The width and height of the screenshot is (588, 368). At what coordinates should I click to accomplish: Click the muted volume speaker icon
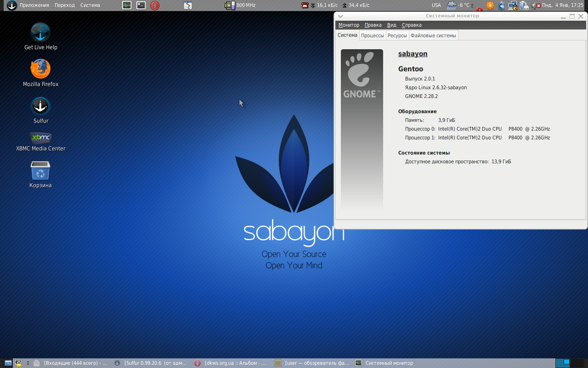(536, 6)
